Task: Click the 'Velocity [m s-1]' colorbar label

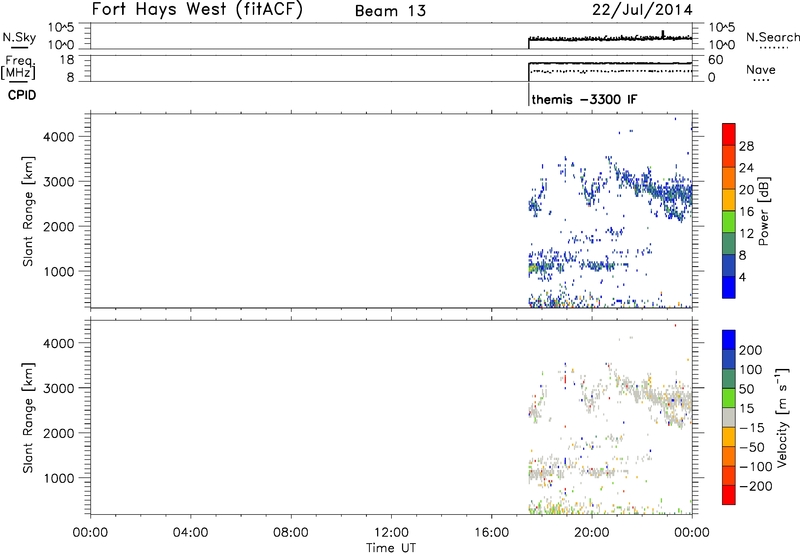Action: [782, 417]
